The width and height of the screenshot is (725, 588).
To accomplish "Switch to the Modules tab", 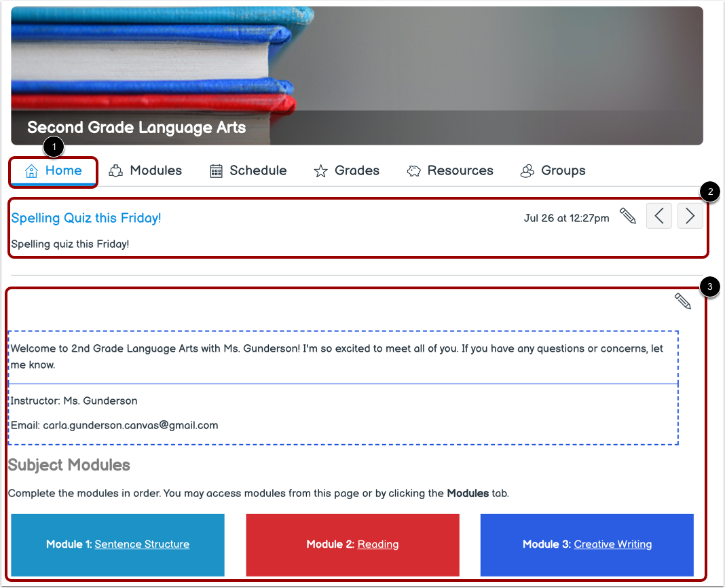I will pyautogui.click(x=155, y=170).
